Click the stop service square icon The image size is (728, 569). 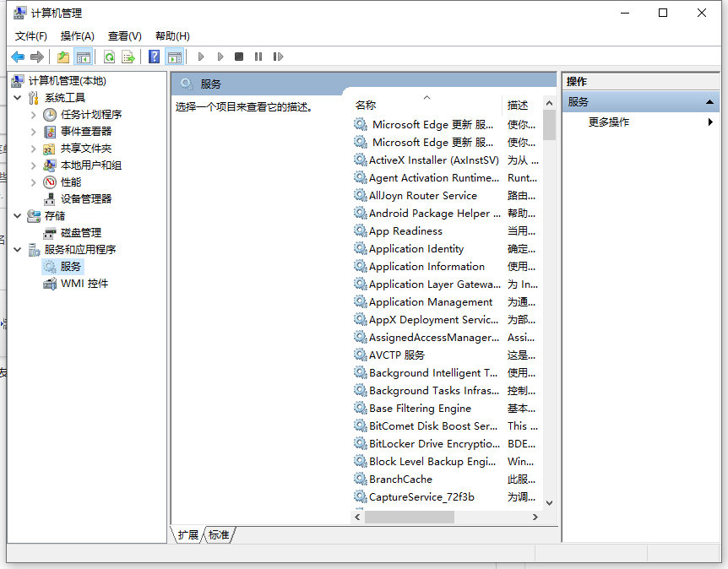tap(239, 57)
